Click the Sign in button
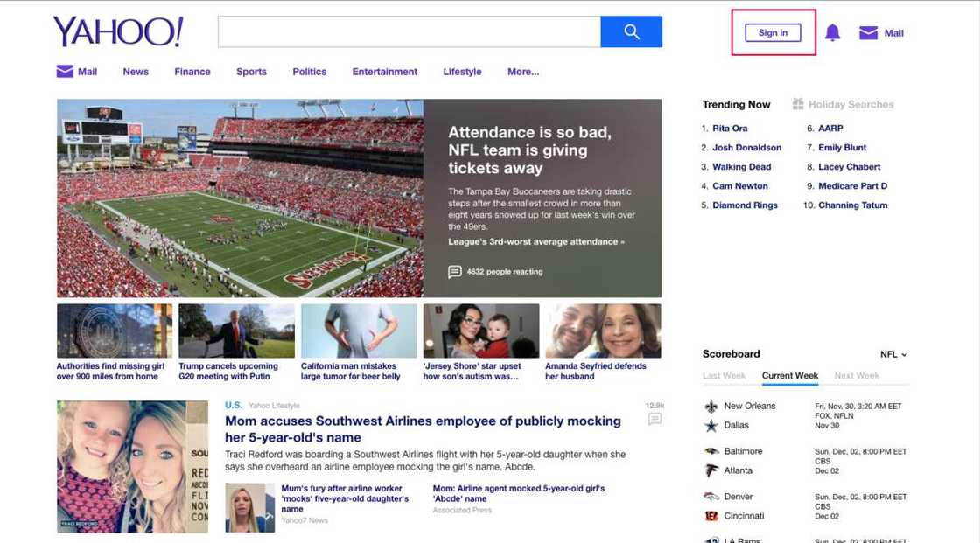Image resolution: width=980 pixels, height=543 pixels. [x=772, y=31]
